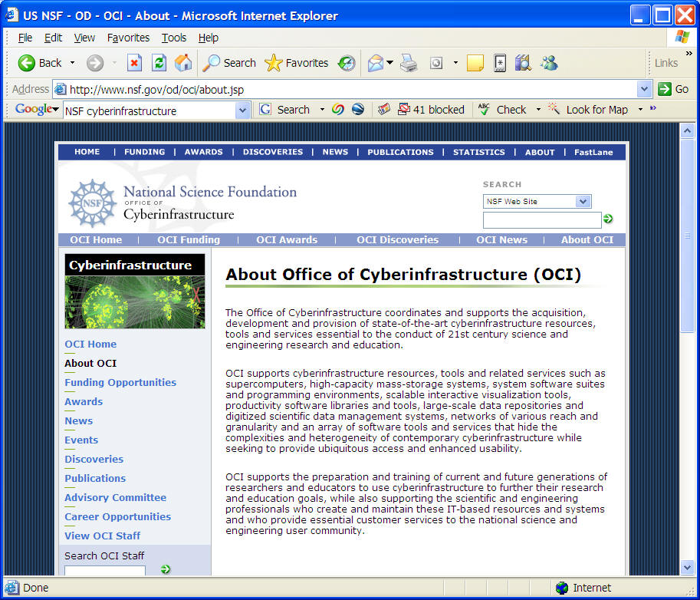Open DISCOVERIES in the top navigation bar
The height and width of the screenshot is (600, 700).
(273, 152)
